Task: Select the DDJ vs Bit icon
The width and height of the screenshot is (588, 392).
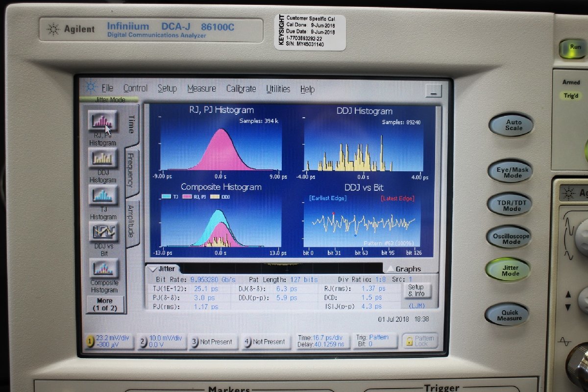Action: click(x=103, y=232)
